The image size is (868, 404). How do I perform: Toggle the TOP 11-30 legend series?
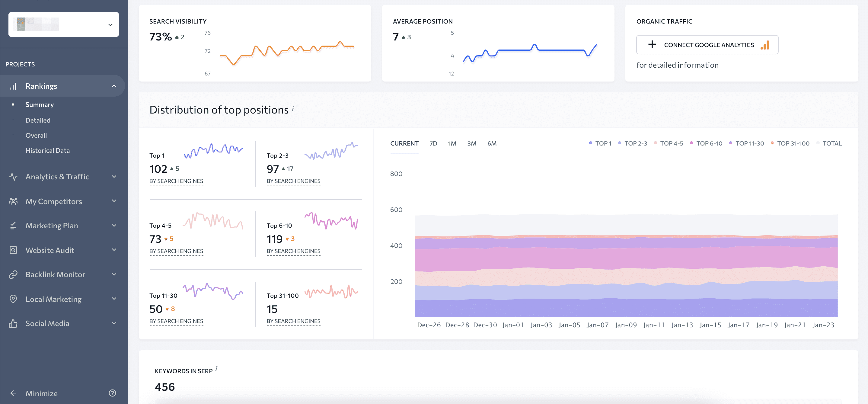pos(746,143)
